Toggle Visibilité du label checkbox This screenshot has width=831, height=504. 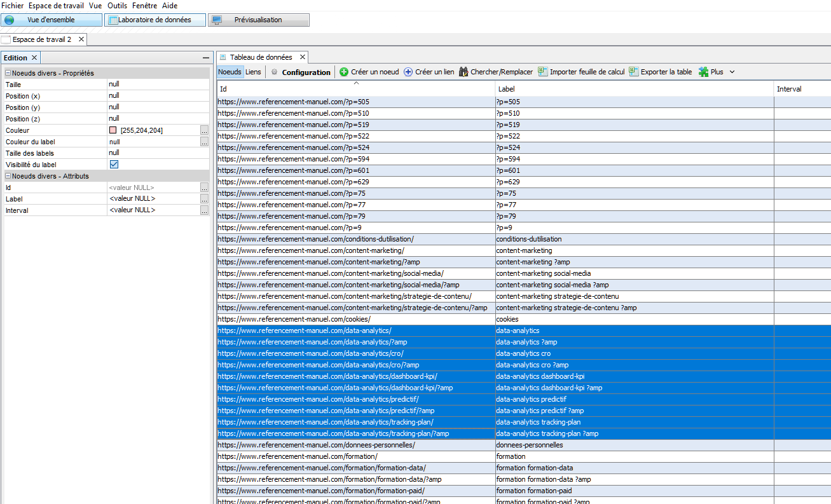coord(114,165)
